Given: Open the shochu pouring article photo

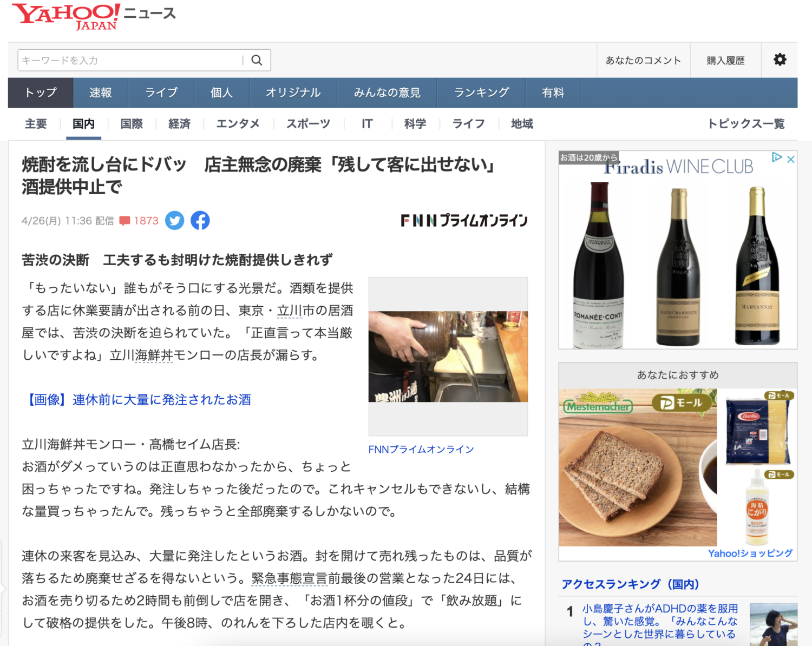Looking at the screenshot, I should click(448, 357).
